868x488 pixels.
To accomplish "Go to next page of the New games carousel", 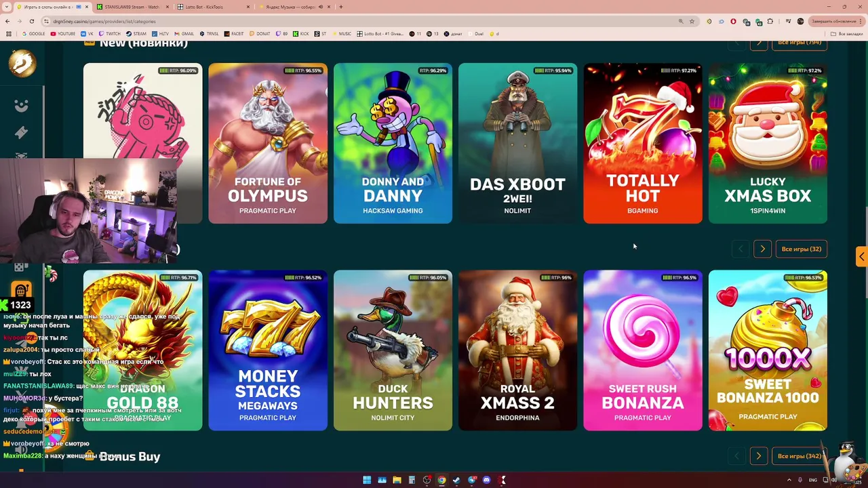I will click(759, 43).
